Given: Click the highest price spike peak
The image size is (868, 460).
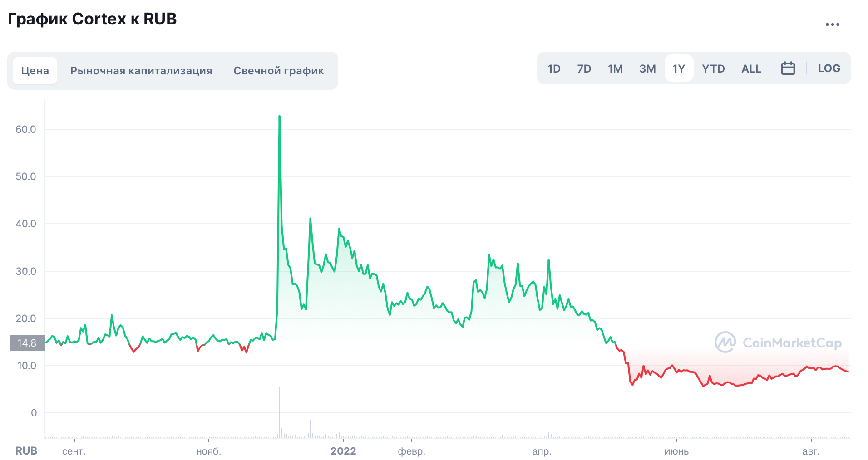Looking at the screenshot, I should click(x=279, y=117).
